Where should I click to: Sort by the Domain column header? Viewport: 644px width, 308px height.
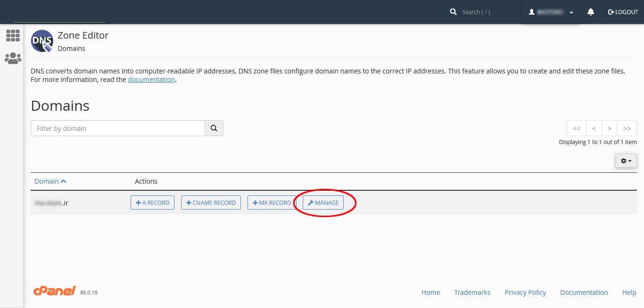click(50, 181)
